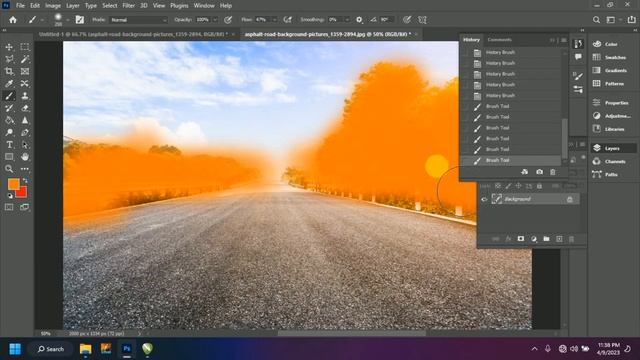Create new document from current state in History
640x360 pixels.
click(x=525, y=172)
